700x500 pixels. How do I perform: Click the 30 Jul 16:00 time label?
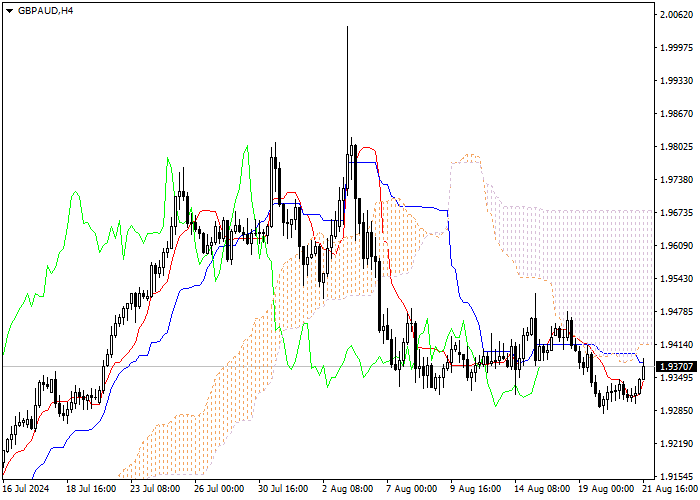pyautogui.click(x=284, y=489)
